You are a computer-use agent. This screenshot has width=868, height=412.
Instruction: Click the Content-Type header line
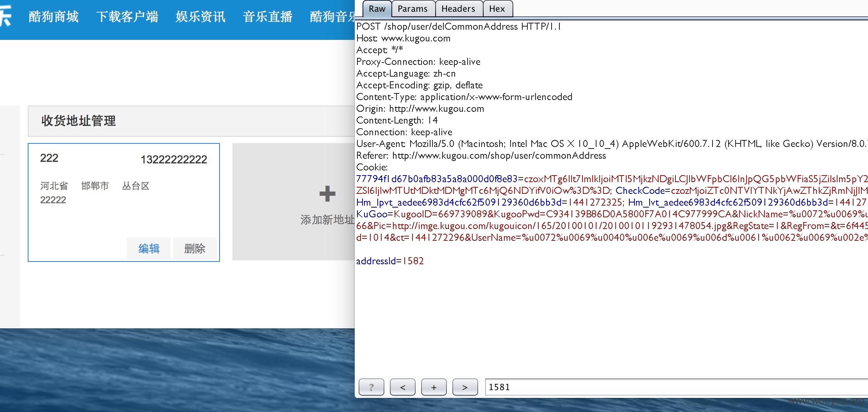coord(464,97)
